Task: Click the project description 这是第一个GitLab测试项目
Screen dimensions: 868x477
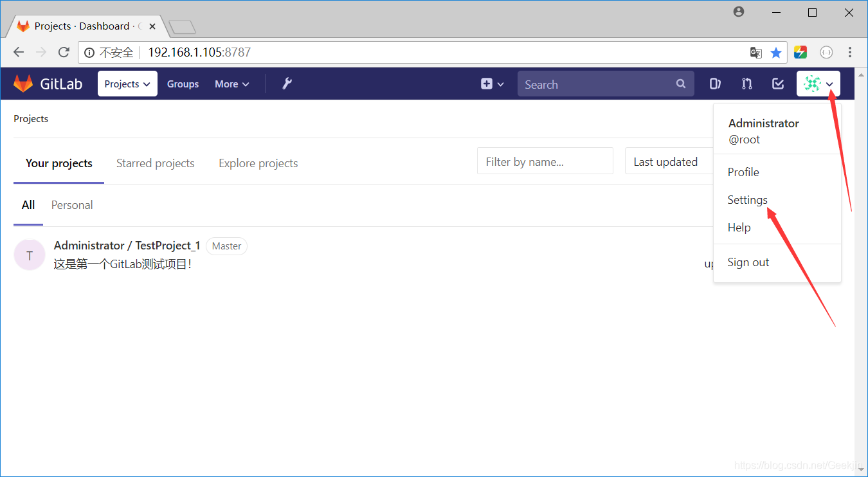Action: click(x=123, y=264)
